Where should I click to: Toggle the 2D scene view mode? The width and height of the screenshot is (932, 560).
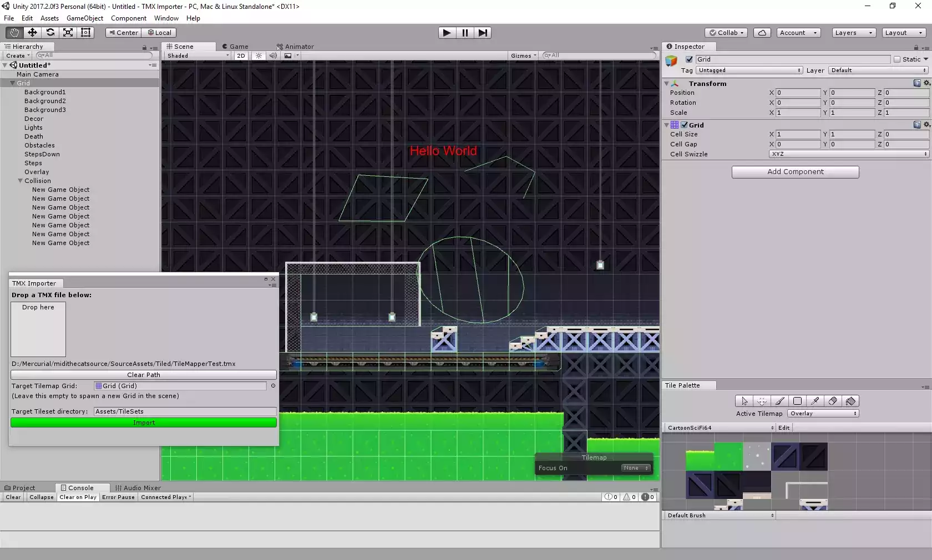click(241, 55)
